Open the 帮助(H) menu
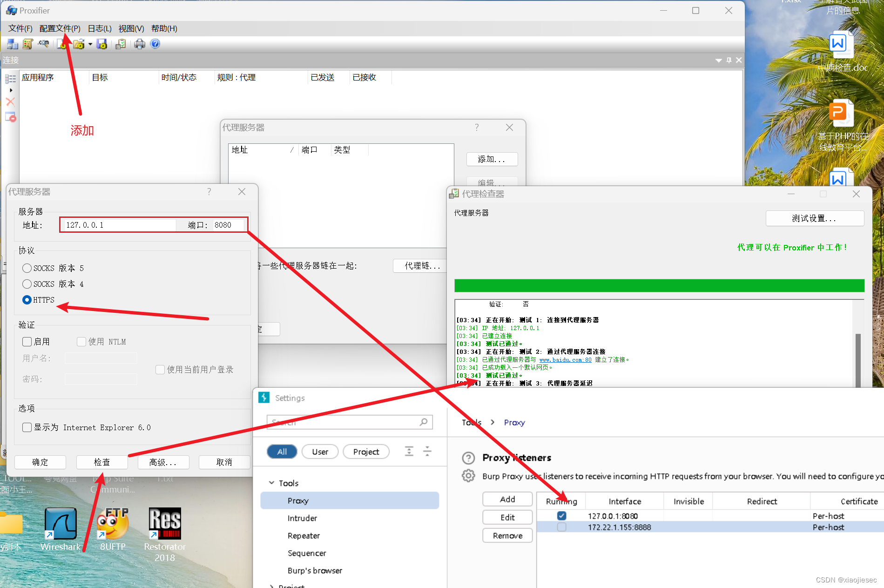 click(164, 28)
